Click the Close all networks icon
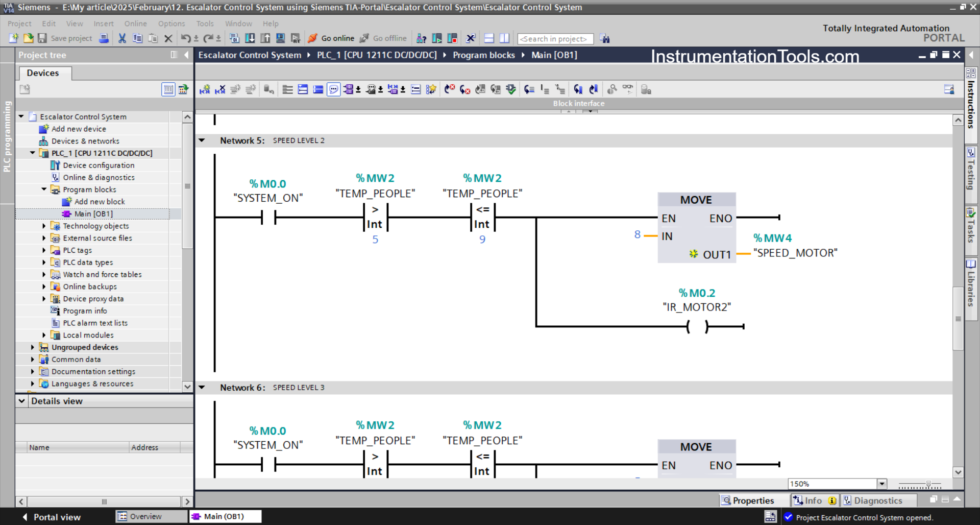 click(x=318, y=89)
